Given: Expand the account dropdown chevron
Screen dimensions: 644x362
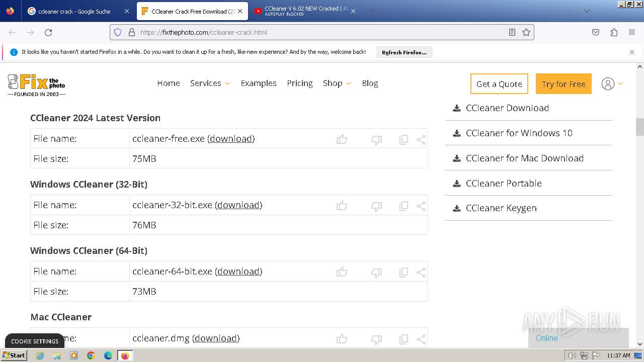Looking at the screenshot, I should click(x=620, y=84).
